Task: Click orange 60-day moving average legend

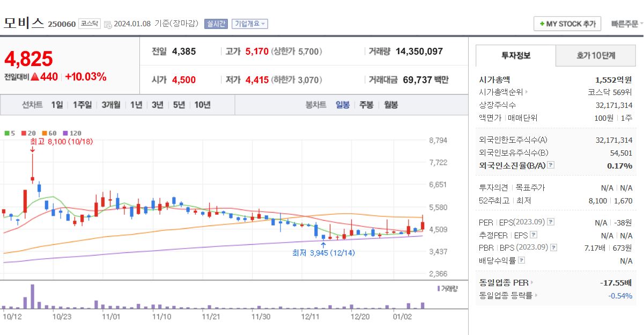Action: (x=48, y=133)
